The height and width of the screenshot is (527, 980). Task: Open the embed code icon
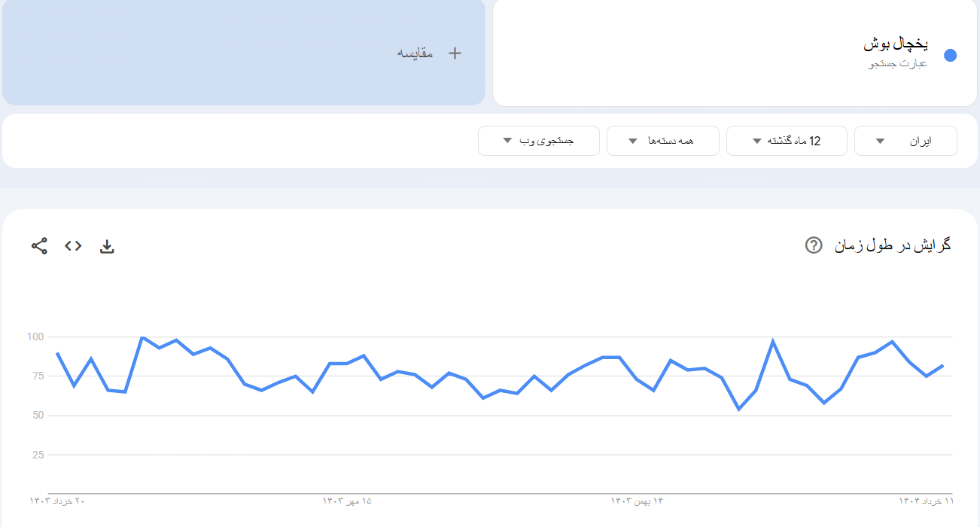pyautogui.click(x=73, y=245)
